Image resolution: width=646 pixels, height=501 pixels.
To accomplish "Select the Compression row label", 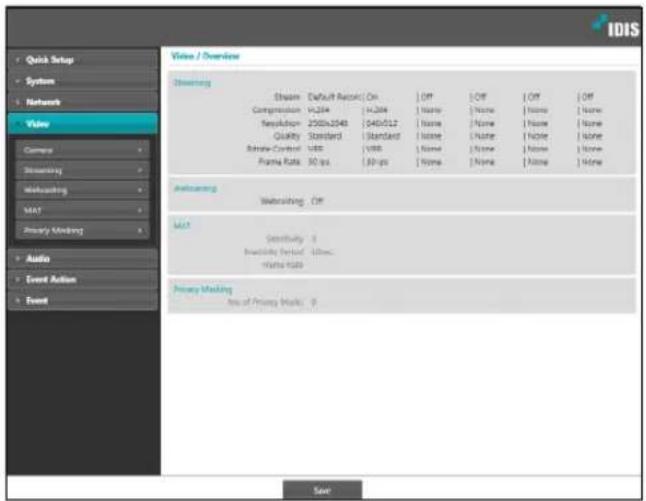I will pyautogui.click(x=276, y=110).
